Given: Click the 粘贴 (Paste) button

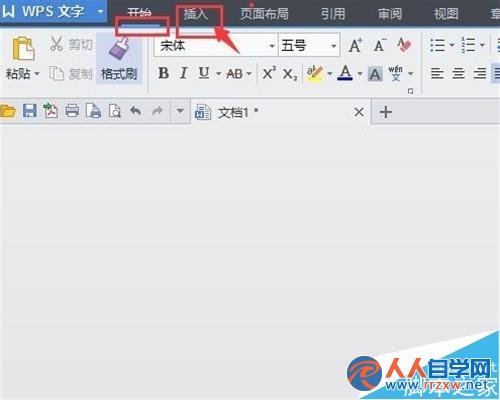Looking at the screenshot, I should [23, 59].
